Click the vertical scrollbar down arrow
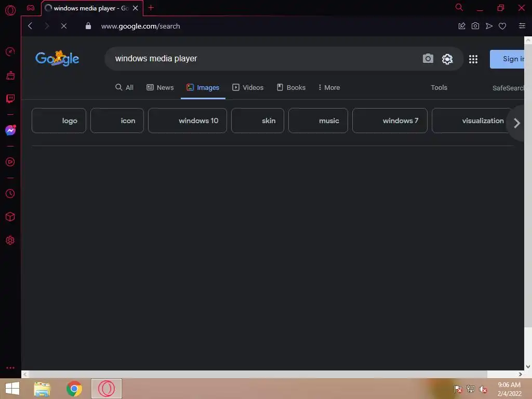 pos(528,367)
